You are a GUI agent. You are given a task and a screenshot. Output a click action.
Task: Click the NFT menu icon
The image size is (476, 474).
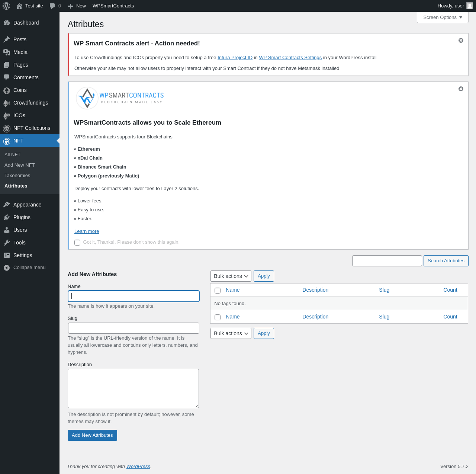7,141
